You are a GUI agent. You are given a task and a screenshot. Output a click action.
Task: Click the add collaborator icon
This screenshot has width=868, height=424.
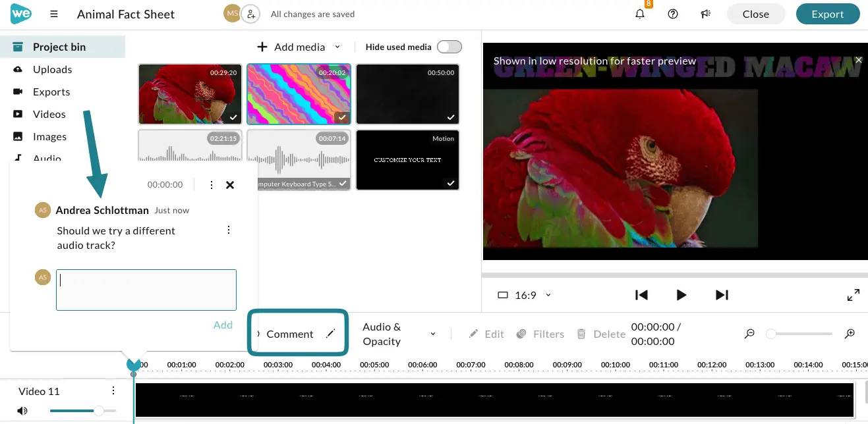tap(250, 14)
